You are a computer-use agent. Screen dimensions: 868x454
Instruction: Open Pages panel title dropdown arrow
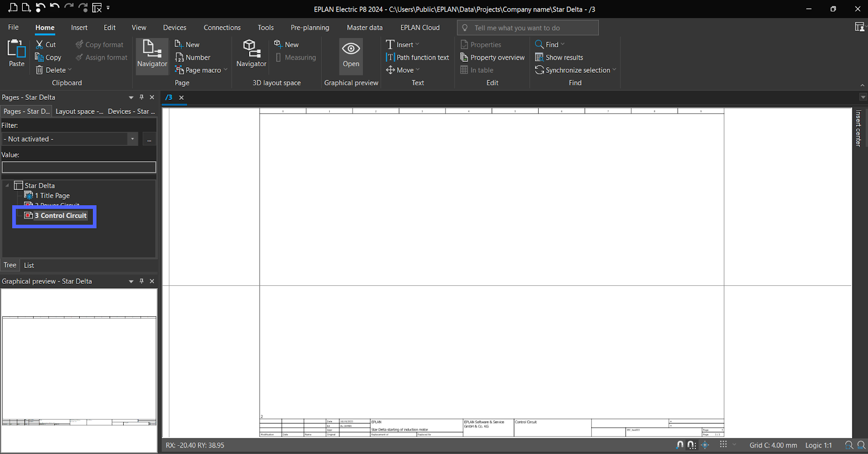(131, 98)
